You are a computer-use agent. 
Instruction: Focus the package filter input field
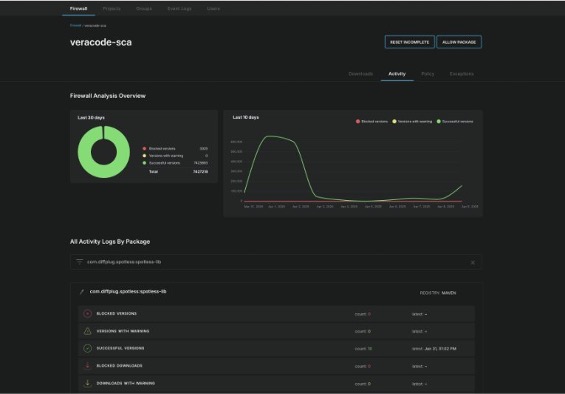[x=276, y=262]
